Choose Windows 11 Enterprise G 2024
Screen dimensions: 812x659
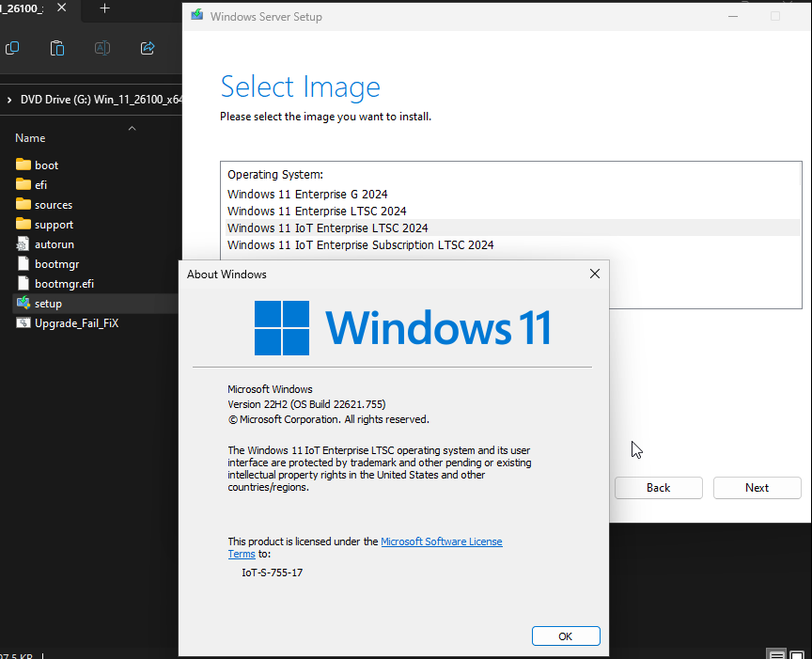point(513,195)
